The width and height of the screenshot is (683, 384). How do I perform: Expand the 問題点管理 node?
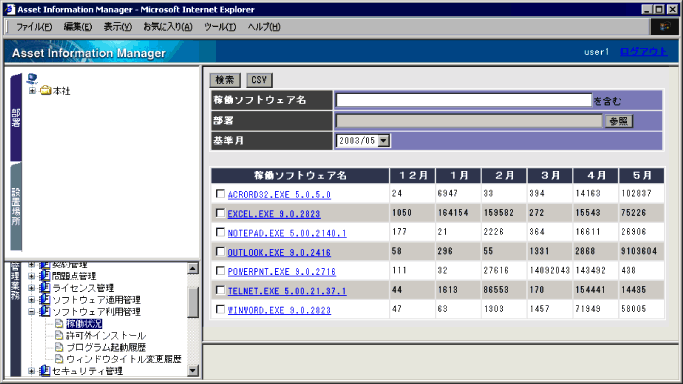pos(31,276)
